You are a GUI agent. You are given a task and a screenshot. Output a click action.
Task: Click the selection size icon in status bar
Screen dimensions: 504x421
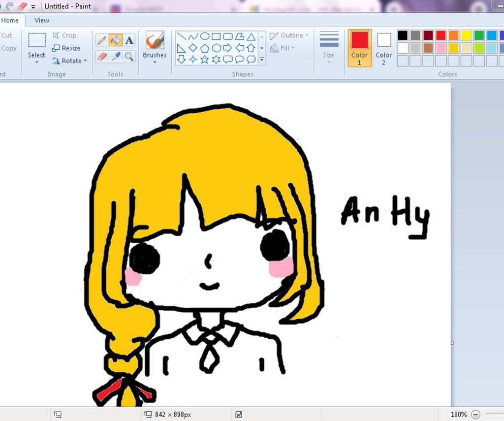58,414
